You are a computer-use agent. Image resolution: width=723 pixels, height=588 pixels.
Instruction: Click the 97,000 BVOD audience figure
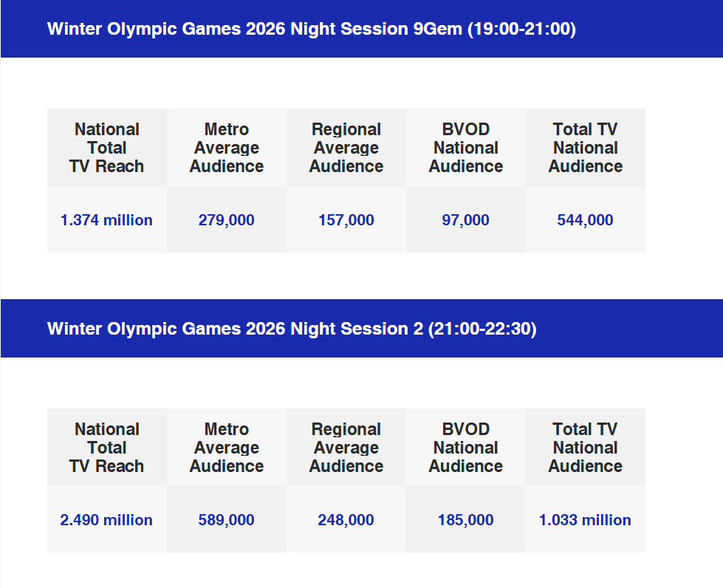point(465,220)
